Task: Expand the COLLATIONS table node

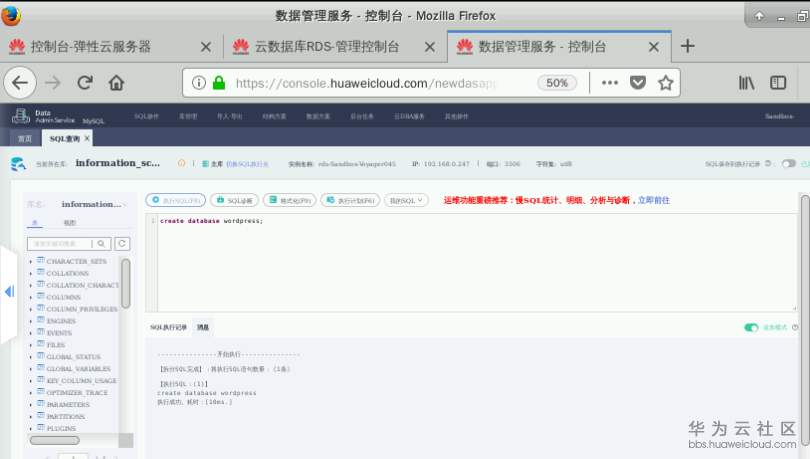Action: (x=31, y=273)
